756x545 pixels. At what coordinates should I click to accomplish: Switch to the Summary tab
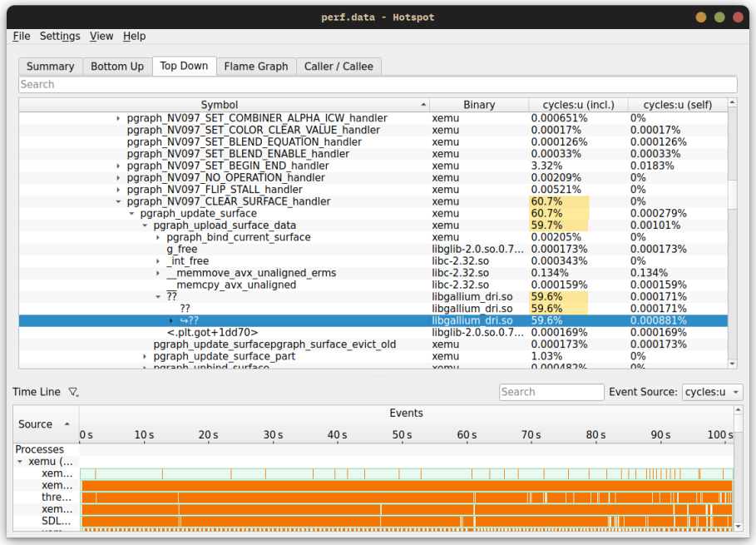(x=50, y=66)
